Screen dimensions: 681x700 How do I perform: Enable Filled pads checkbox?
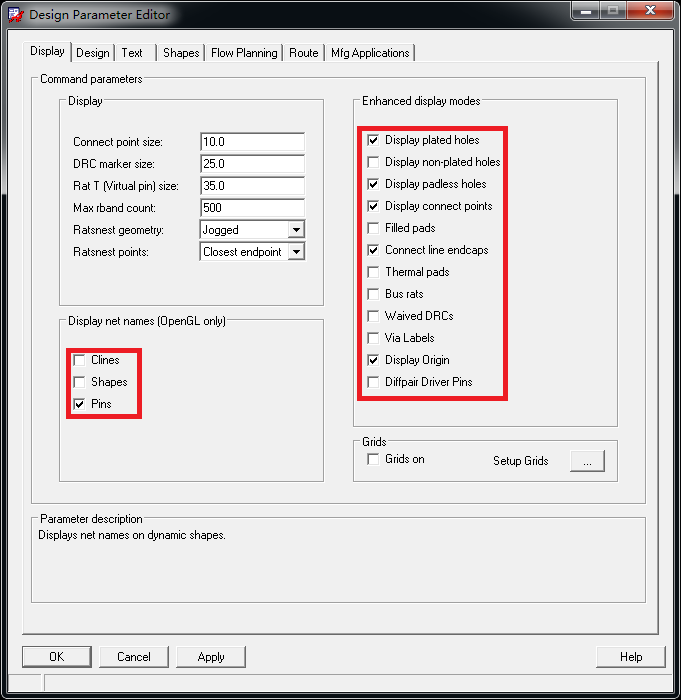373,228
